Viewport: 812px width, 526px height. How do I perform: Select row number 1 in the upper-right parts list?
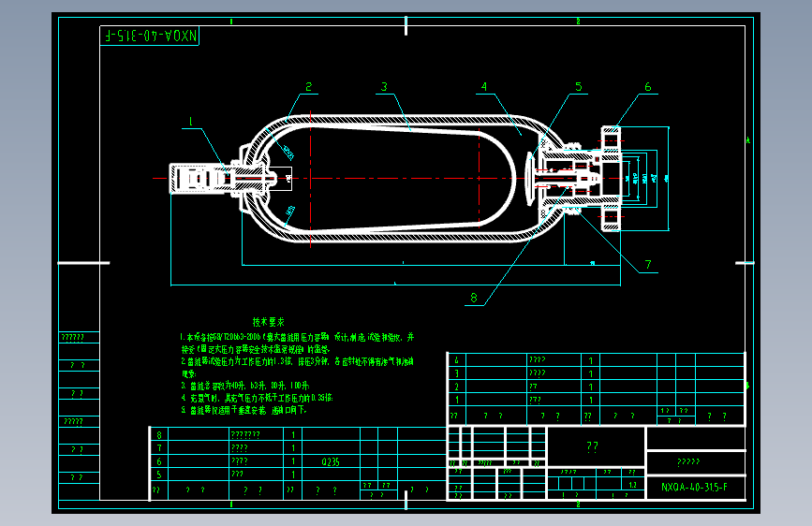tap(456, 400)
